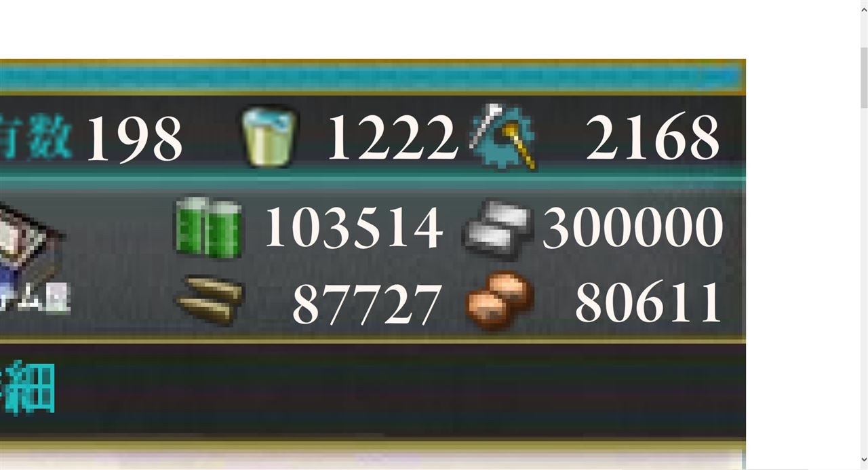Click the scrollbar down arrow
This screenshot has width=868, height=470.
tap(864, 461)
